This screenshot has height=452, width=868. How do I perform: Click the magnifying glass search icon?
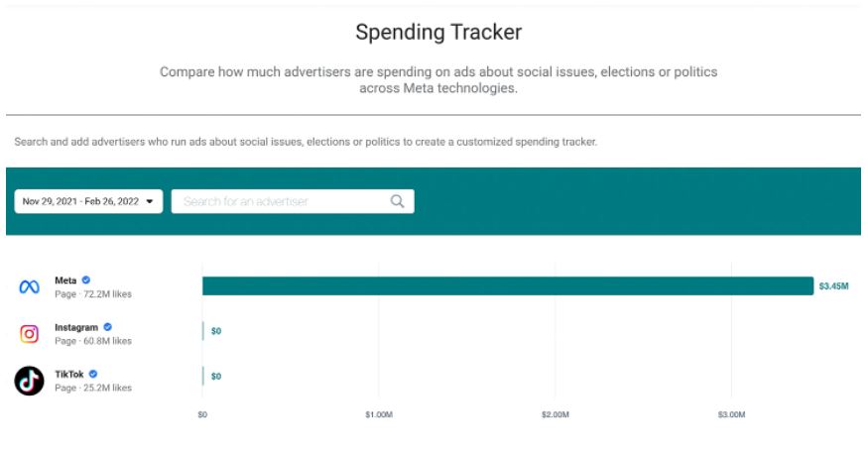point(397,201)
